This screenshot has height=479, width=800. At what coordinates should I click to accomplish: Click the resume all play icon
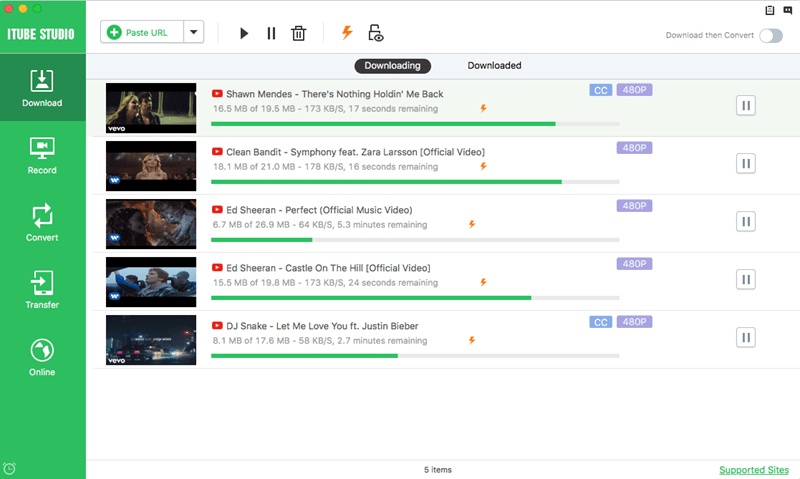click(244, 33)
